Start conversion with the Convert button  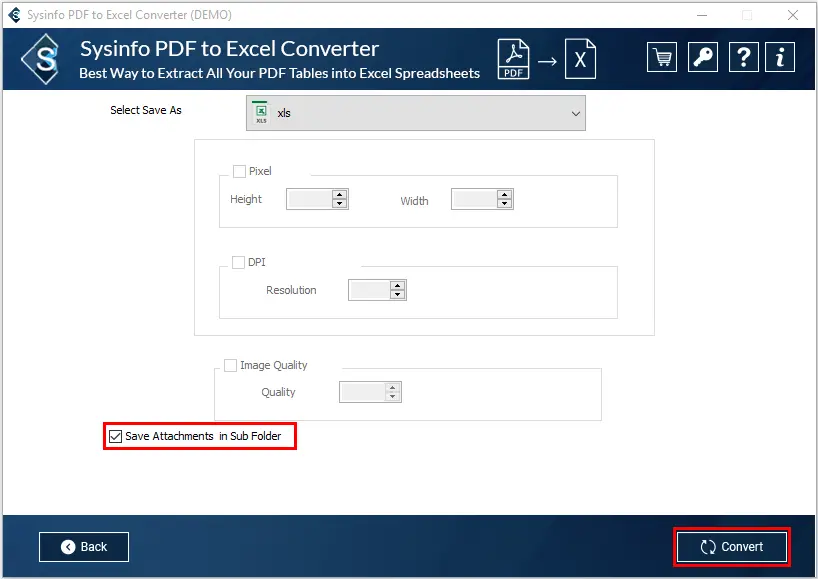pos(732,547)
